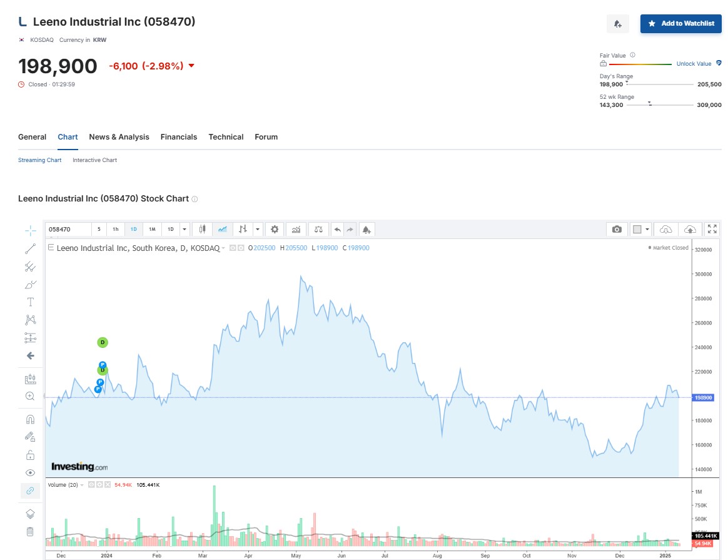The height and width of the screenshot is (560, 728).
Task: Create alert with bell-plus toolbar icon
Action: [x=367, y=230]
